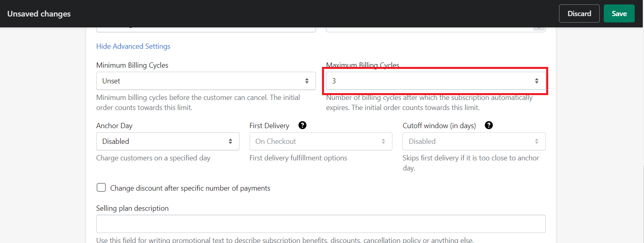Image resolution: width=644 pixels, height=243 pixels.
Task: Open the Minimum Billing Cycles dropdown
Action: coord(206,81)
